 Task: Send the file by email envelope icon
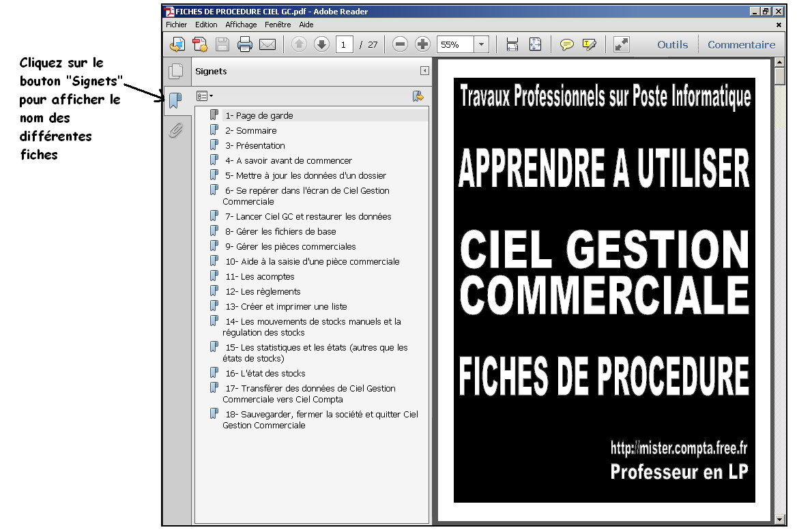(x=267, y=44)
